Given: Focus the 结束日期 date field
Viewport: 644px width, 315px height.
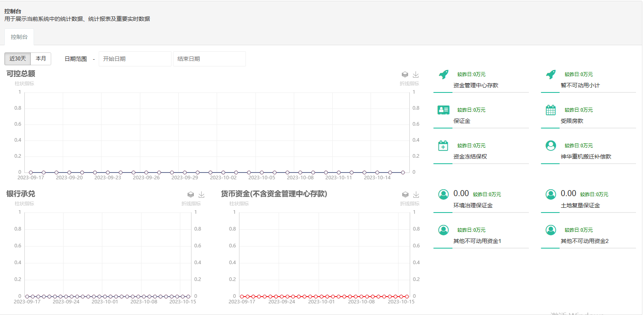Looking at the screenshot, I should [209, 59].
